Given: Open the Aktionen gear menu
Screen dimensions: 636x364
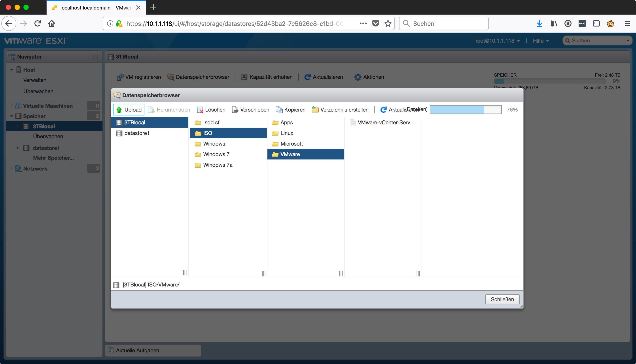Looking at the screenshot, I should (369, 77).
